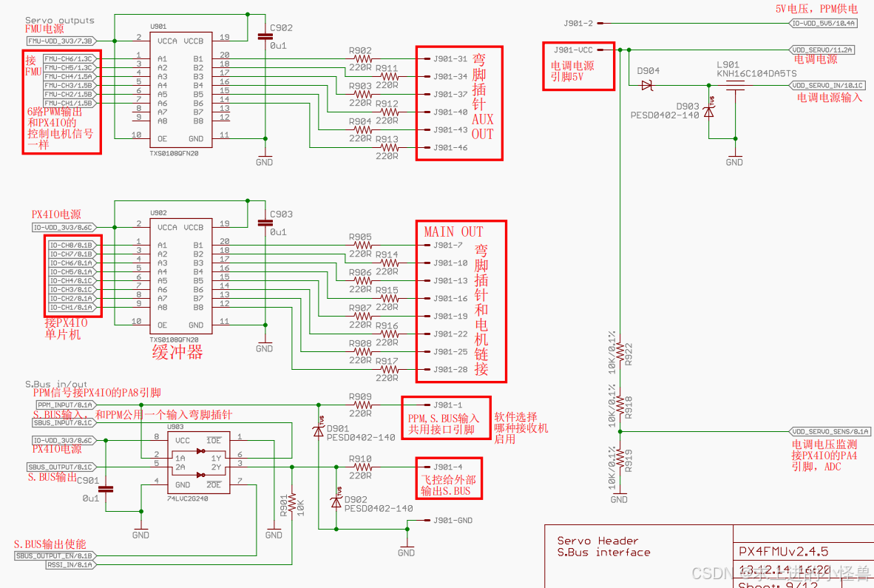Click IO-VDD_3V3/8.6C label feeding U903 VCC

(x=64, y=440)
